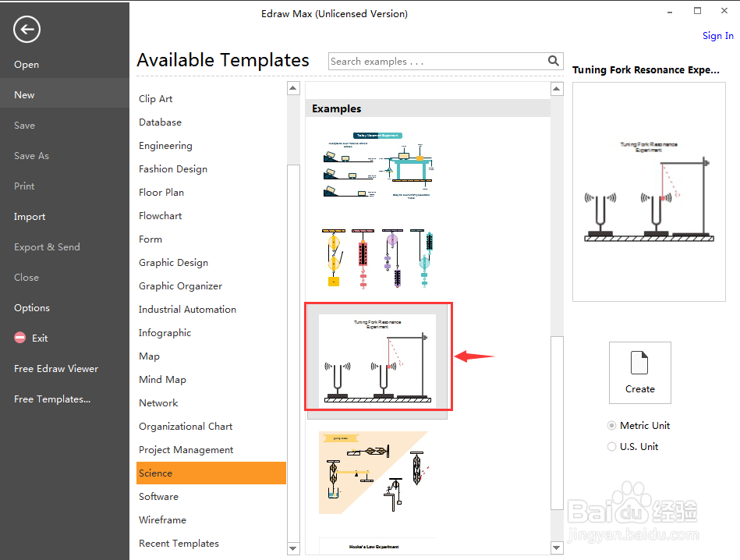Image resolution: width=740 pixels, height=560 pixels.
Task: Click the search magnifier icon
Action: pos(553,61)
